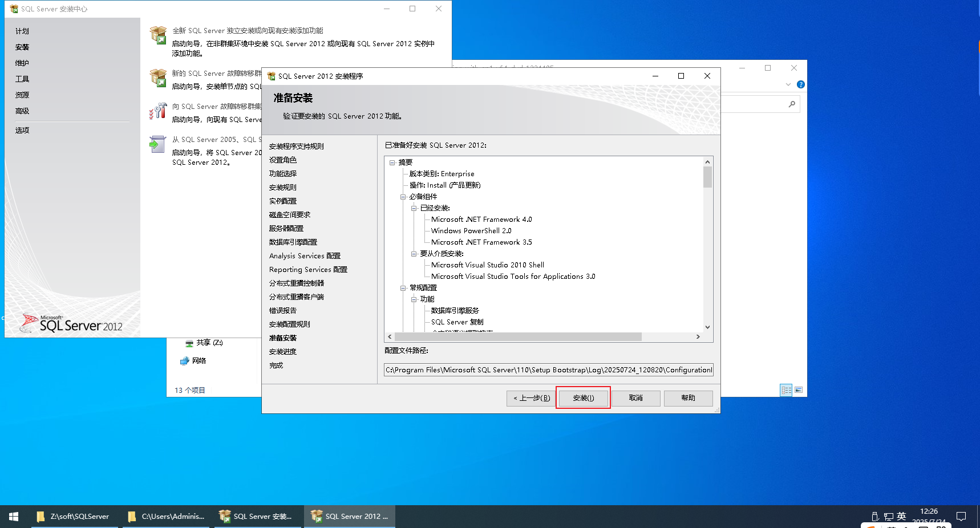Click the 配置文件路径 path field
This screenshot has width=980, height=528.
[x=549, y=370]
